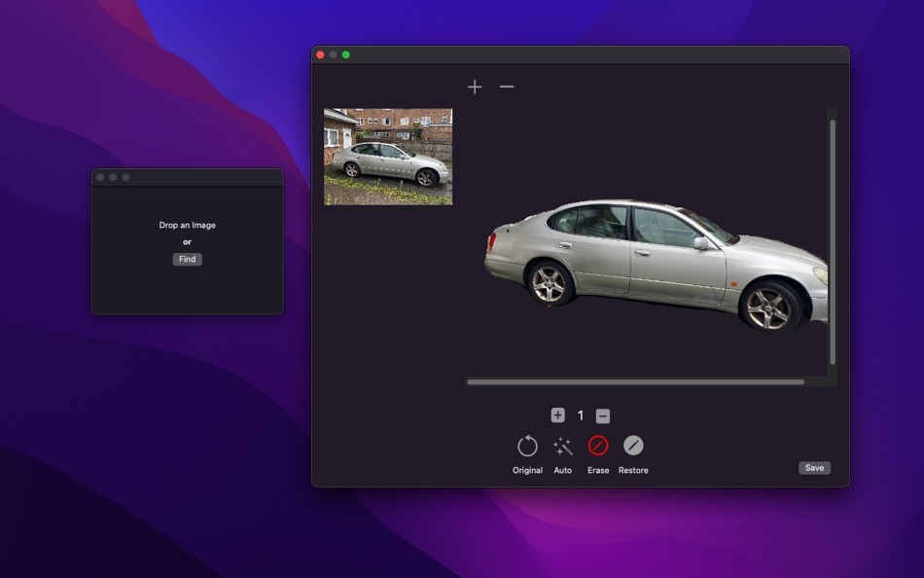Click the Erase label
The image size is (924, 578).
(598, 470)
